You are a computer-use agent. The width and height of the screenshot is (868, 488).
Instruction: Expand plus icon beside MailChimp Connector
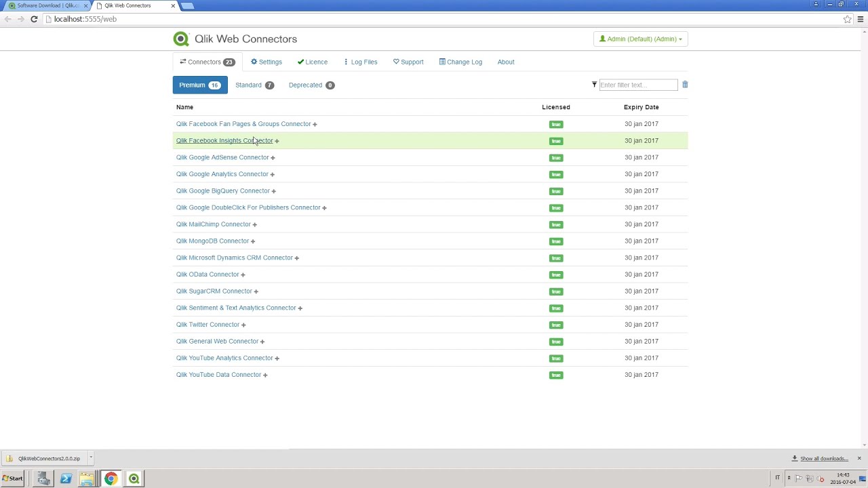tap(254, 224)
